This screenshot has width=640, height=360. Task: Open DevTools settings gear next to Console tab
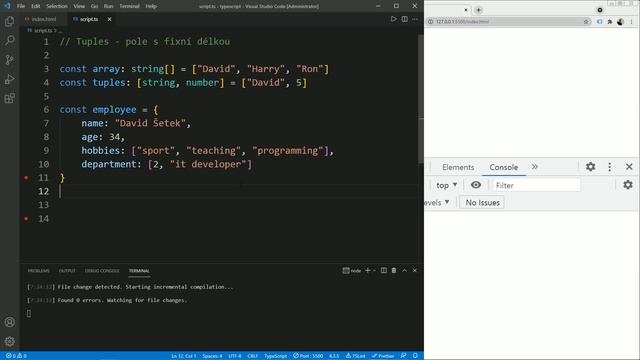click(591, 167)
